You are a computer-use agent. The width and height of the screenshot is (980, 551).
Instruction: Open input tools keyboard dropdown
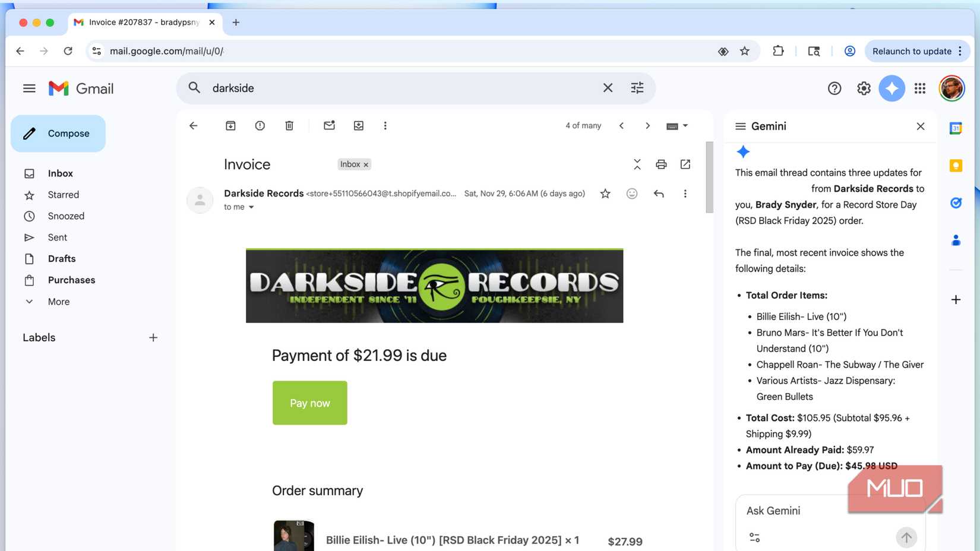tap(677, 126)
